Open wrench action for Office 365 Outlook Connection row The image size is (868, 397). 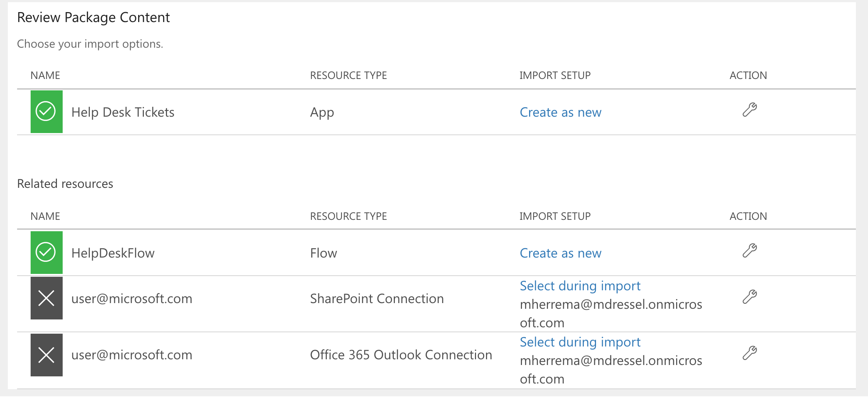click(749, 353)
